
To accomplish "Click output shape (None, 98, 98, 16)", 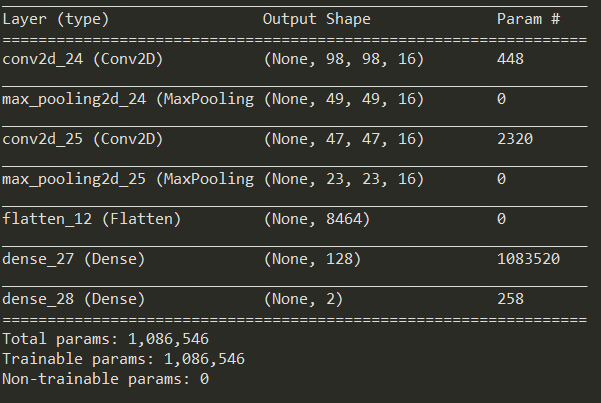I will pyautogui.click(x=344, y=59).
